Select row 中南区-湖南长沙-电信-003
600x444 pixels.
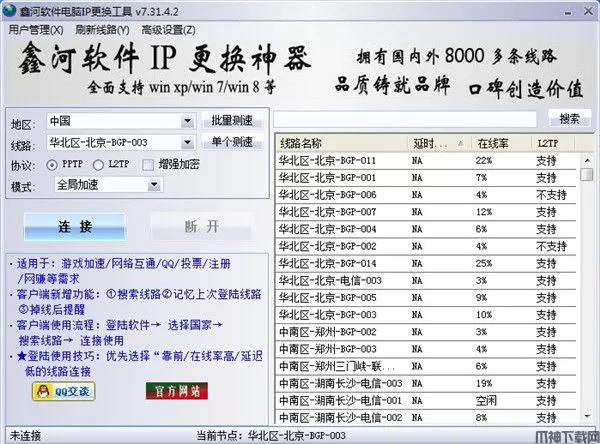point(426,384)
